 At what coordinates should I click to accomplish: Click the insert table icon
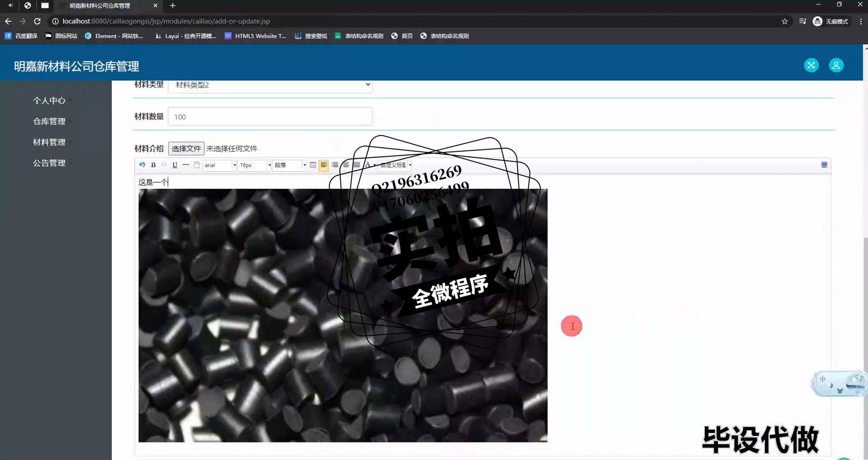pos(313,165)
